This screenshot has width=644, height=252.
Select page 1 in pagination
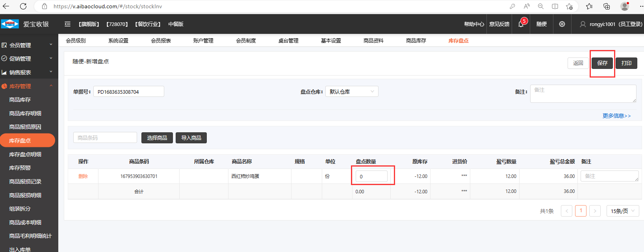pos(581,211)
